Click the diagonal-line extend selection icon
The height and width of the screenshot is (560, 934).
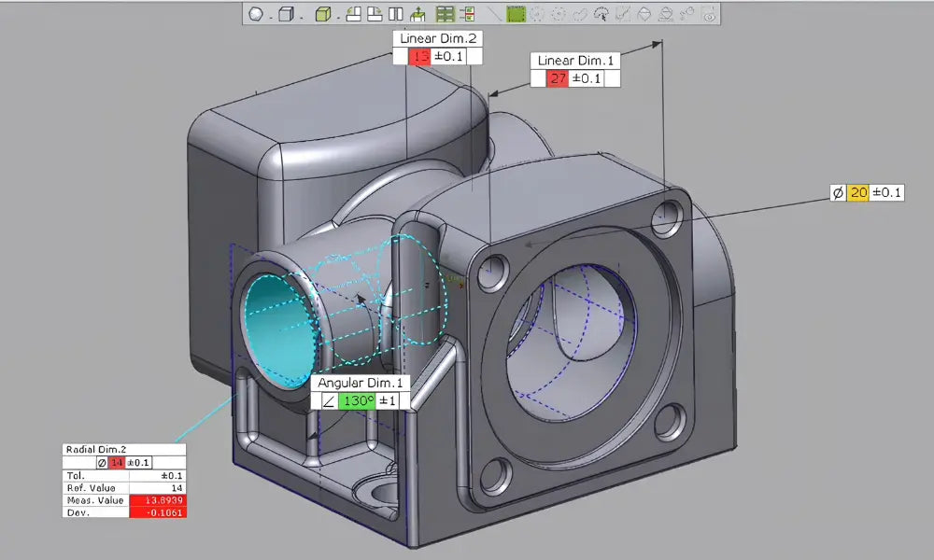[622, 14]
